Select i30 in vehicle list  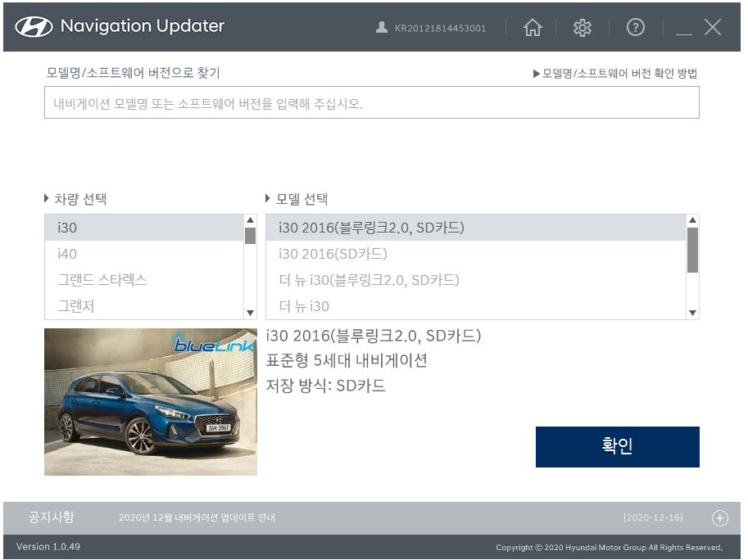coord(144,228)
